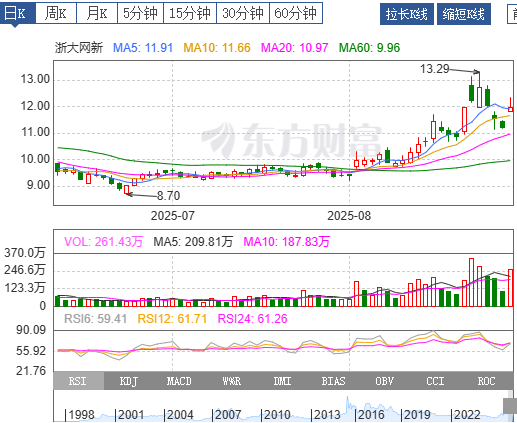Click the RSI6: 59.41 label
Viewport: 517px width, 423px height.
(95, 319)
